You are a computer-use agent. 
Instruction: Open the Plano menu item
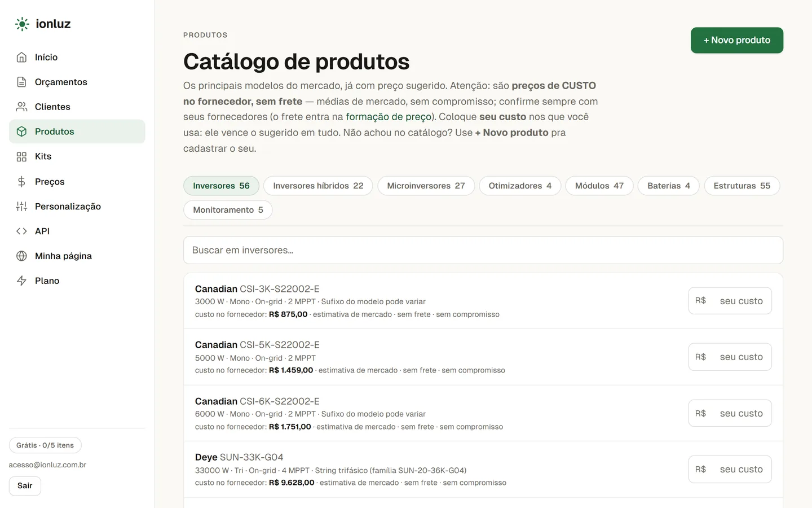coord(77,281)
